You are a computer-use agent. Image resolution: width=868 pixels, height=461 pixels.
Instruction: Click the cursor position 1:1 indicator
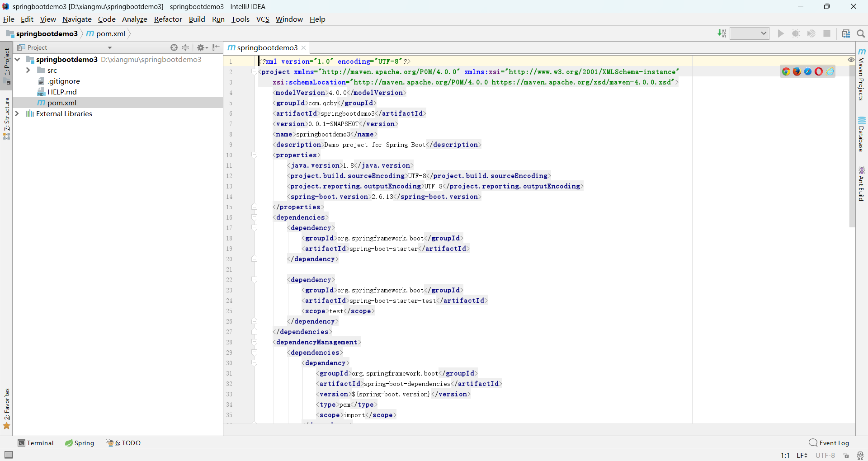pos(785,456)
